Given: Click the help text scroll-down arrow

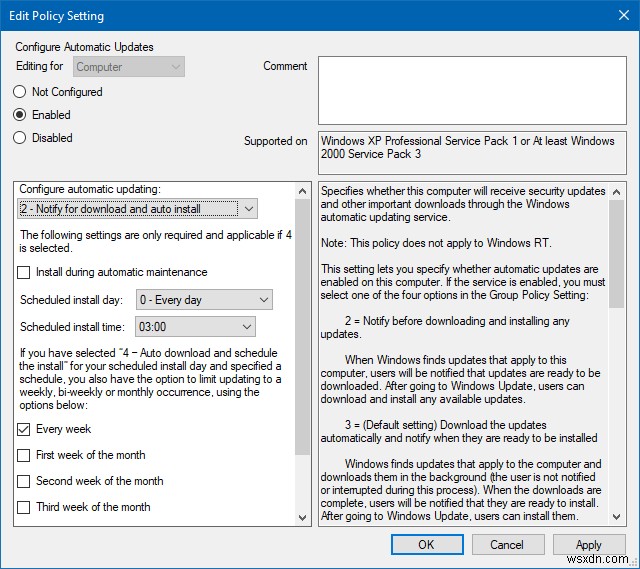Looking at the screenshot, I should 617,517.
